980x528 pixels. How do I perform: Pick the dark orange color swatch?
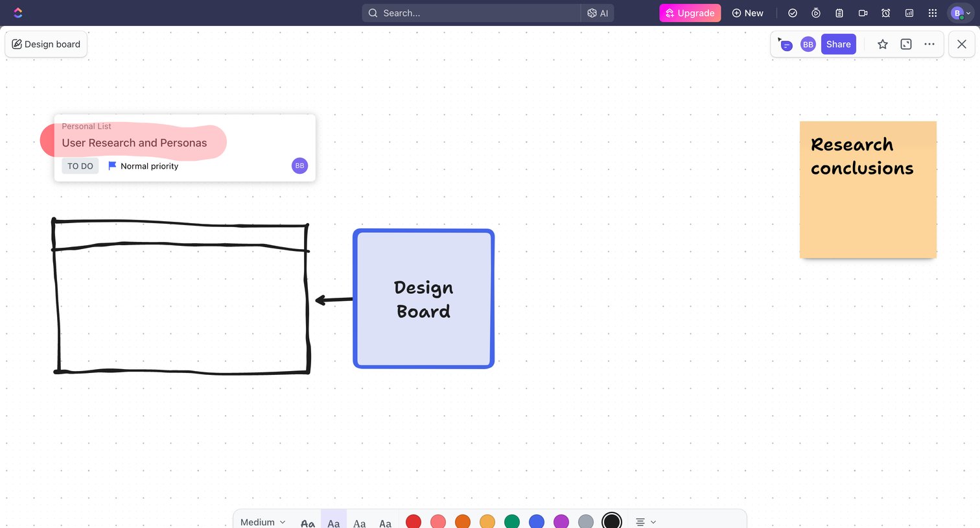click(x=463, y=522)
